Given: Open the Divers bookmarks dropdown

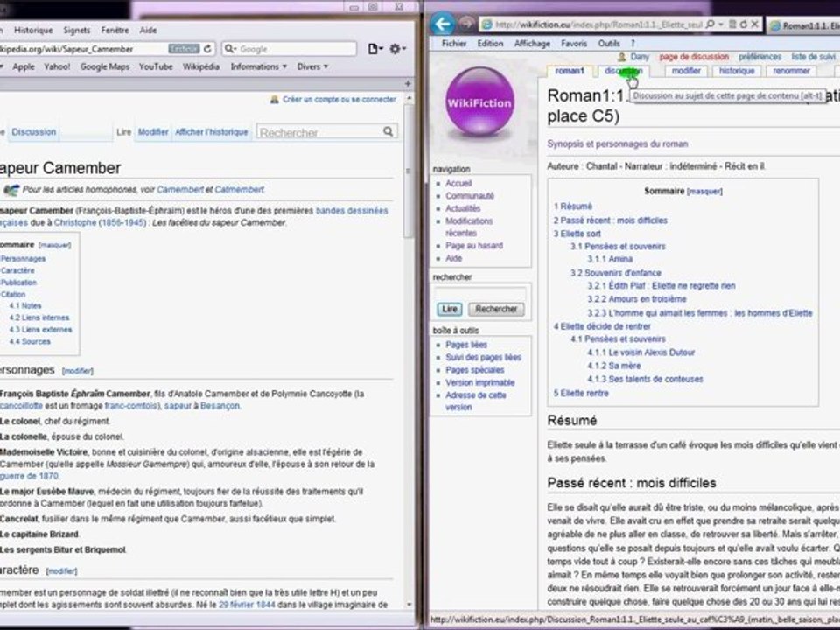Looking at the screenshot, I should pos(312,66).
